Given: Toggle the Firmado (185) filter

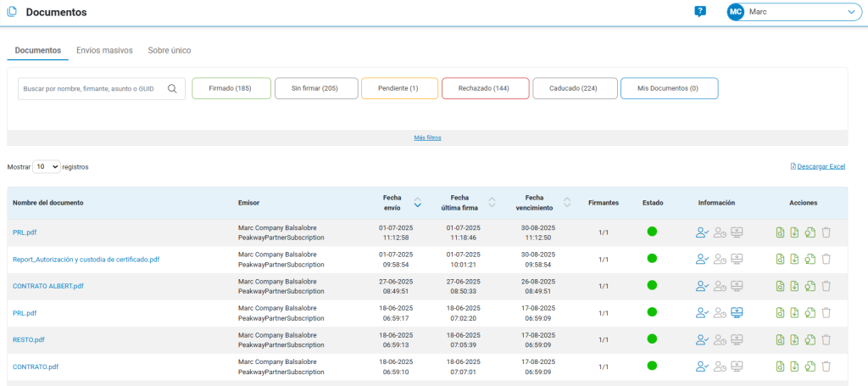Looking at the screenshot, I should click(231, 88).
